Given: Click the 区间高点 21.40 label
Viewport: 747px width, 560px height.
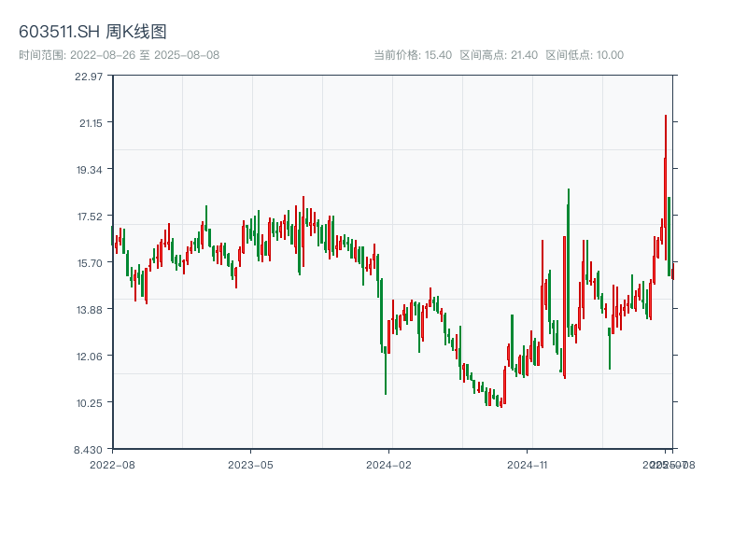Looking at the screenshot, I should click(499, 55).
